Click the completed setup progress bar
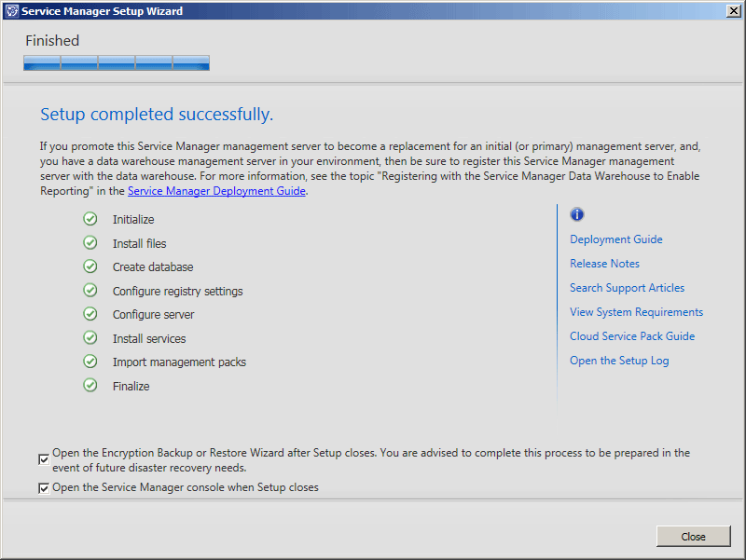746x560 pixels. (117, 62)
